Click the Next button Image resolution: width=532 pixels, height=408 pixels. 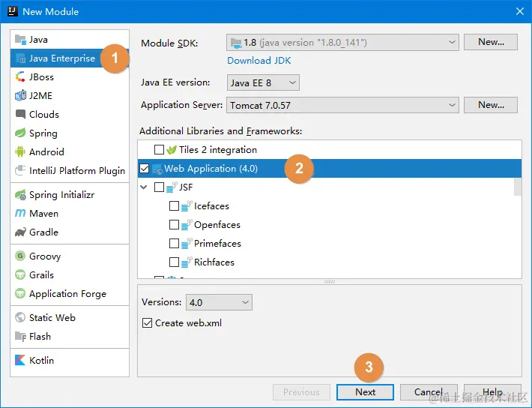tap(365, 392)
